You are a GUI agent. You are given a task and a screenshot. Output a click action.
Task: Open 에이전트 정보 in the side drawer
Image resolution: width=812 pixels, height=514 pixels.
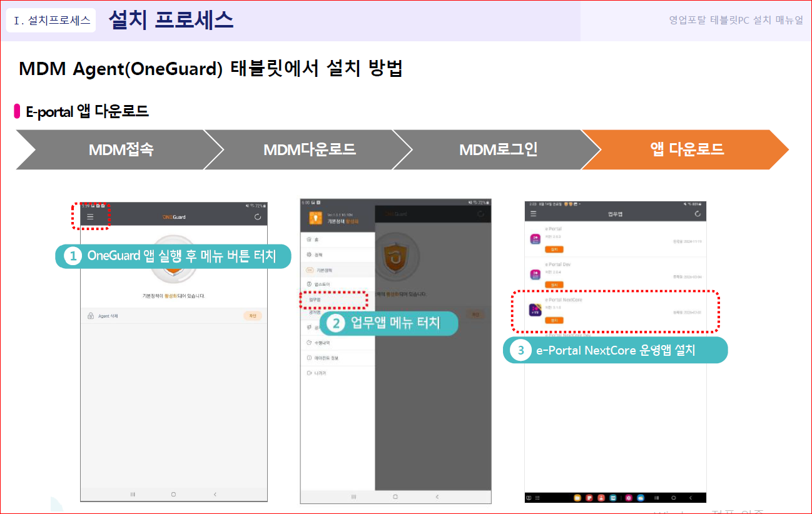[x=338, y=358]
